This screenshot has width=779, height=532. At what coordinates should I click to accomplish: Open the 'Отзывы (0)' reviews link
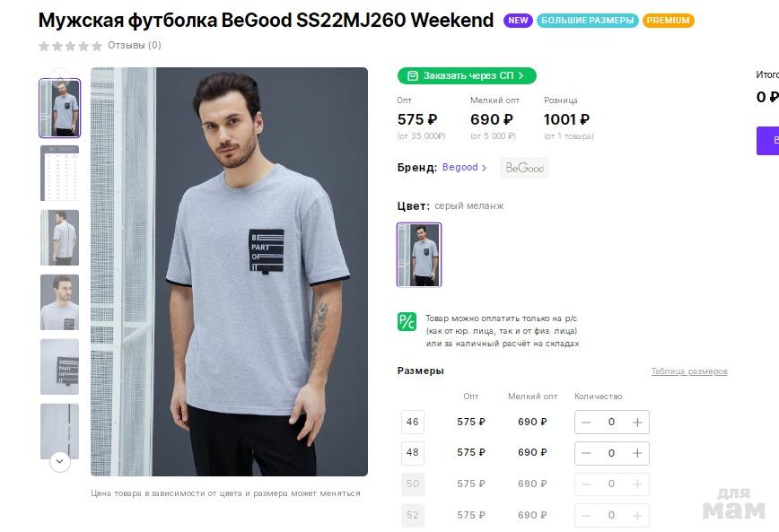click(135, 45)
